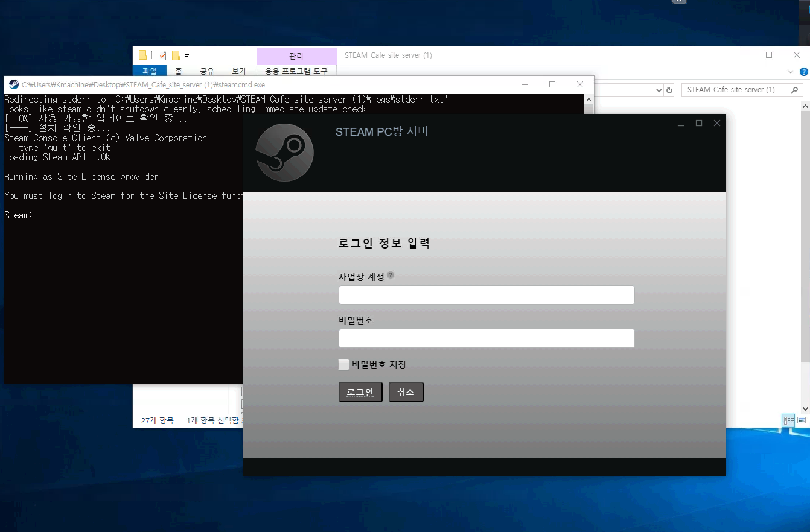The image size is (810, 532).
Task: Select the 관리 contextual tab
Action: pos(296,56)
